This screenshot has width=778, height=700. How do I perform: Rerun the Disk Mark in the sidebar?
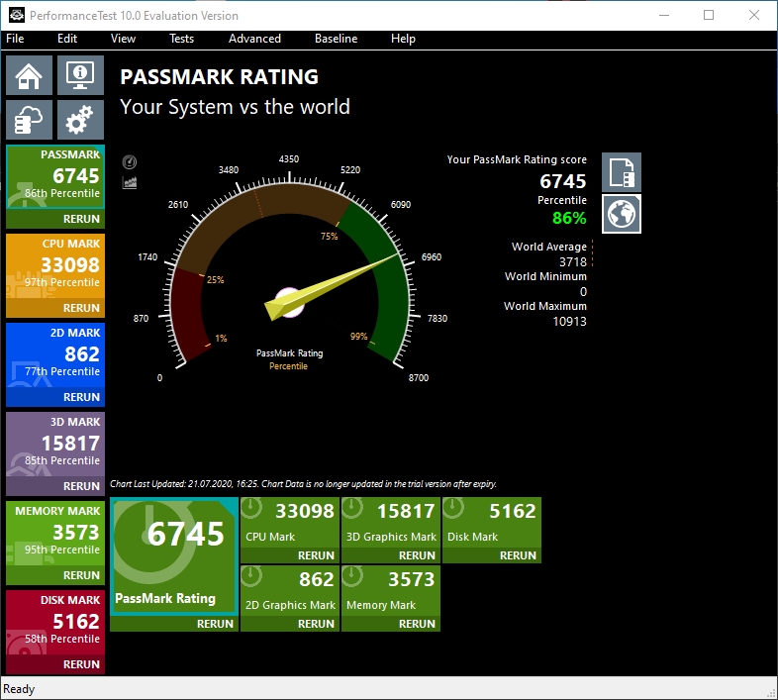point(81,664)
